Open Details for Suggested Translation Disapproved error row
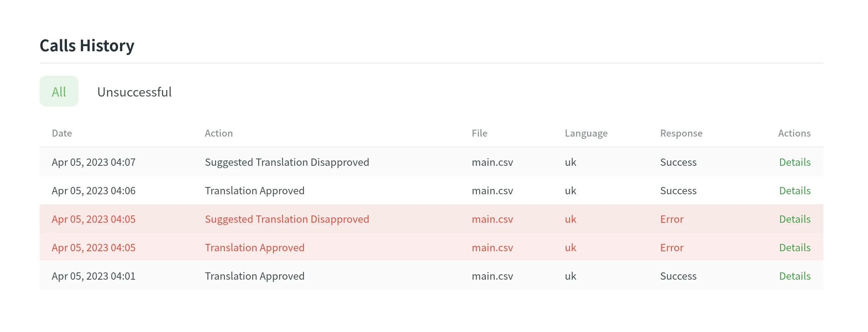868x332 pixels. [795, 219]
